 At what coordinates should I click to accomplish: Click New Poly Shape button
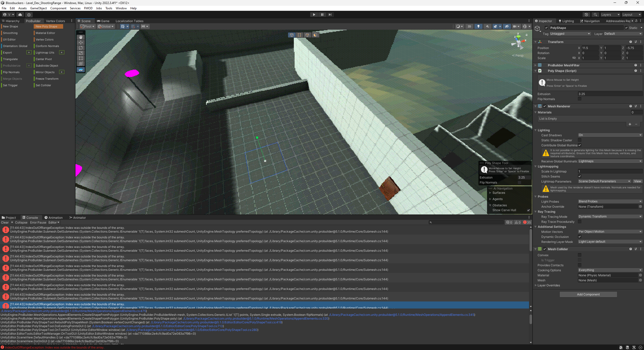point(48,26)
